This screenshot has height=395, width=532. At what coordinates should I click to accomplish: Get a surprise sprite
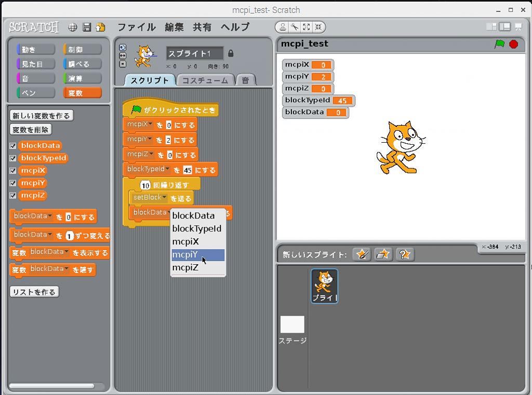405,254
